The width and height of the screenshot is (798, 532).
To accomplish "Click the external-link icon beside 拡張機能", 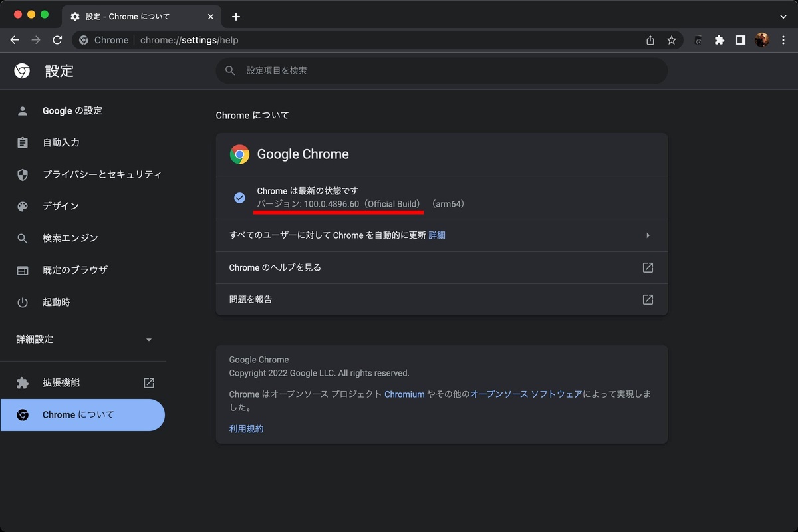I will [149, 383].
